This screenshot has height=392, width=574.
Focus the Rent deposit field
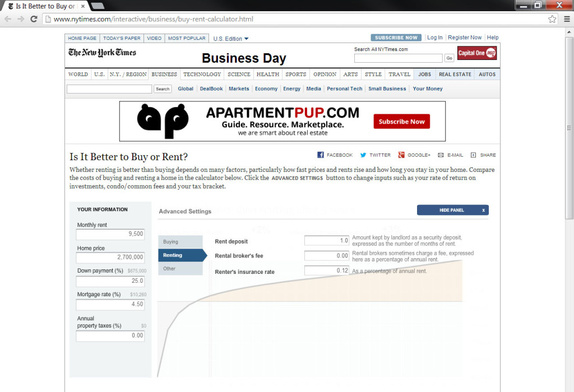326,240
